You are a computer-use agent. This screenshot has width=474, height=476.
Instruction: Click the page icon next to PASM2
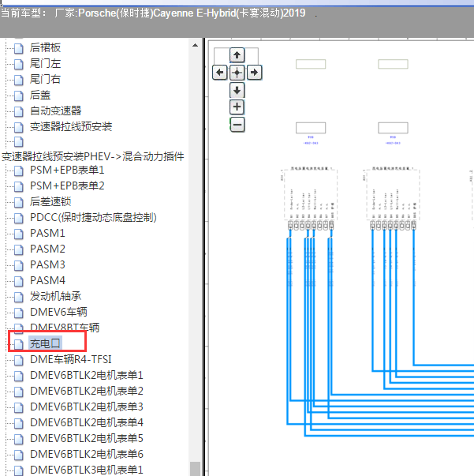click(19, 249)
